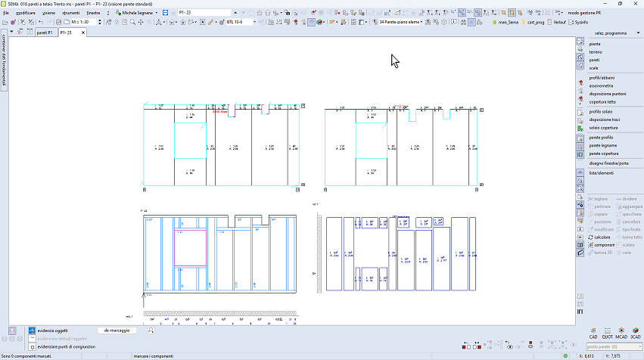Expand the selez. programma dropdown
This screenshot has height=360, width=644.
pyautogui.click(x=610, y=33)
